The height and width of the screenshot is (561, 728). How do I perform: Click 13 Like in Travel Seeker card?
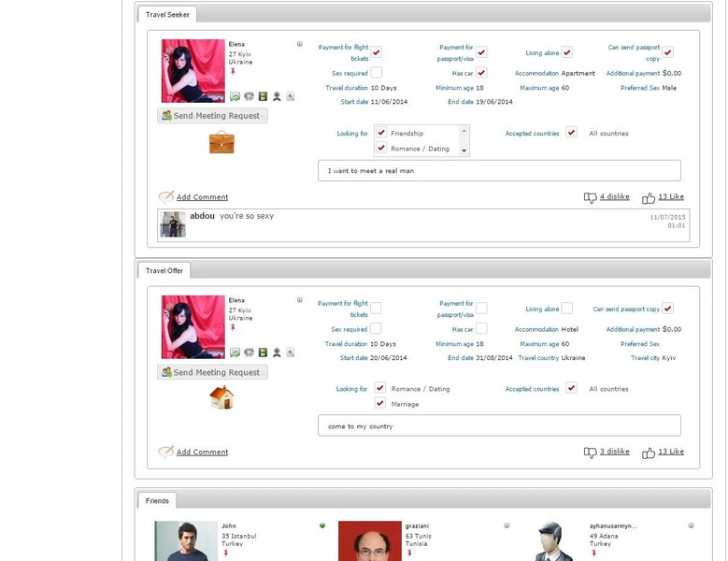(x=671, y=196)
